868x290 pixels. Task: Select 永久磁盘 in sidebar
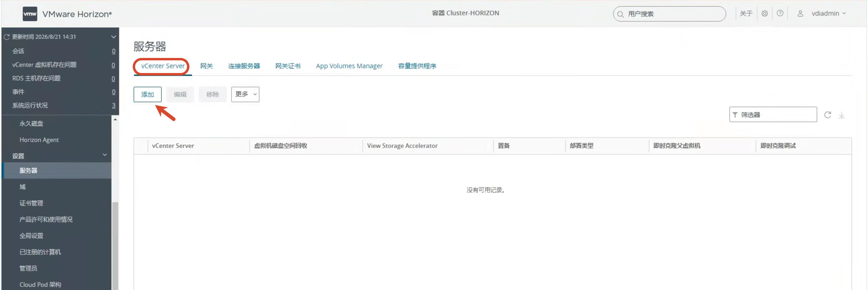point(31,123)
